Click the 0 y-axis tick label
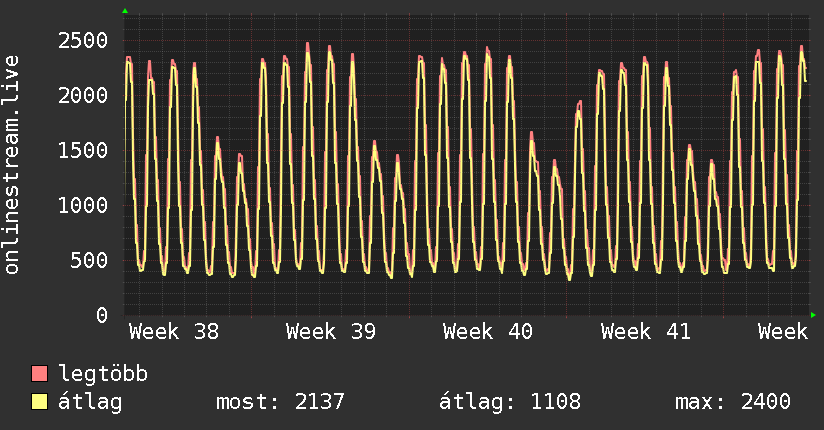 [102, 315]
